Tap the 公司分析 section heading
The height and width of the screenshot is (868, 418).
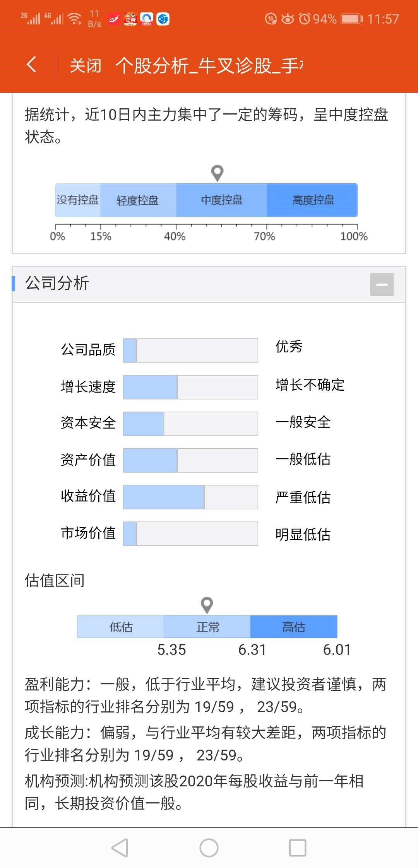[x=57, y=284]
